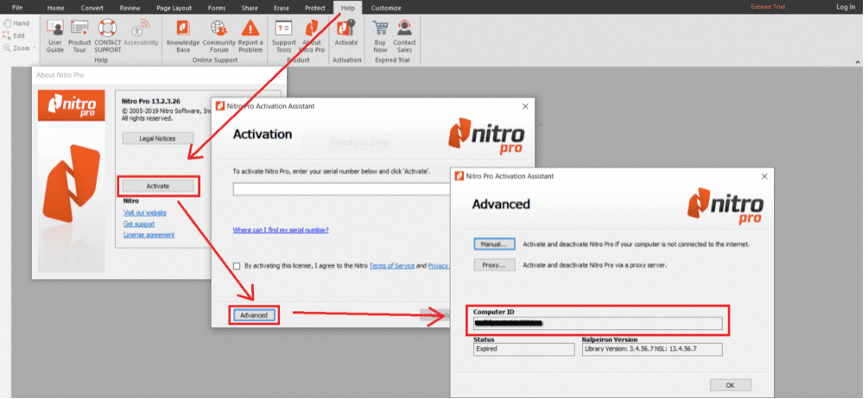Switch to the Home tab
Viewport: 868px width, 399px height.
pyautogui.click(x=55, y=8)
